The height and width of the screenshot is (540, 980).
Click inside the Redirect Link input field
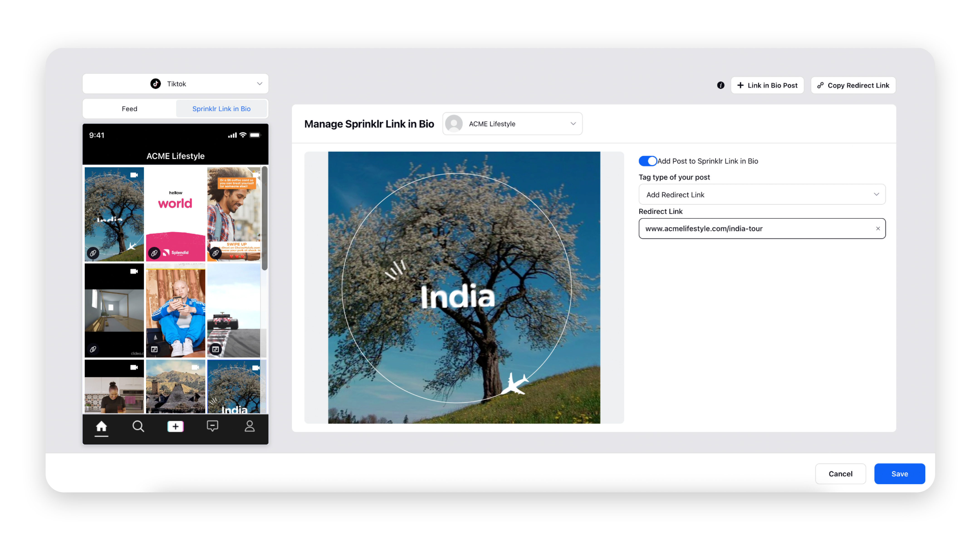pos(742,229)
